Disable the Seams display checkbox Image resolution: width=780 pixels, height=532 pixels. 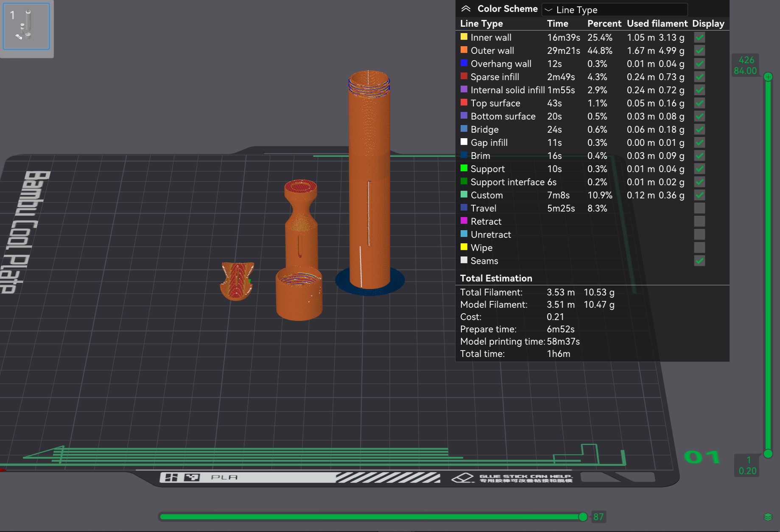699,261
